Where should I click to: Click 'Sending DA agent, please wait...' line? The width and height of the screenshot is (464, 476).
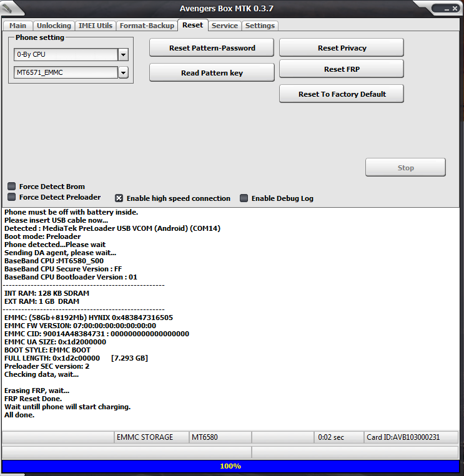(60, 253)
